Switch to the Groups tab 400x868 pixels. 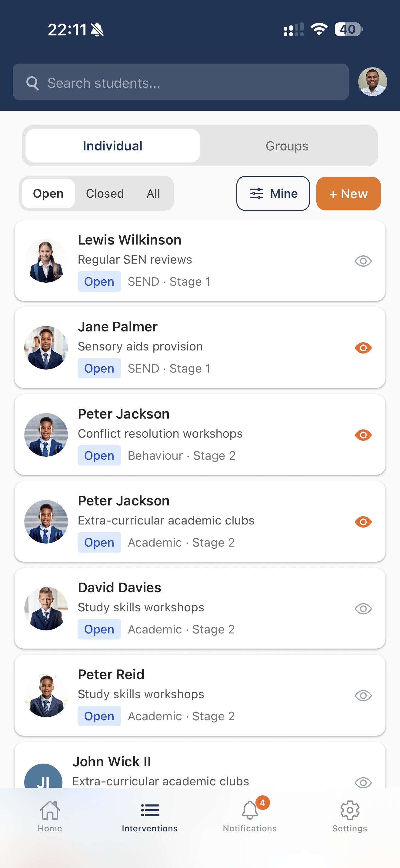tap(287, 146)
